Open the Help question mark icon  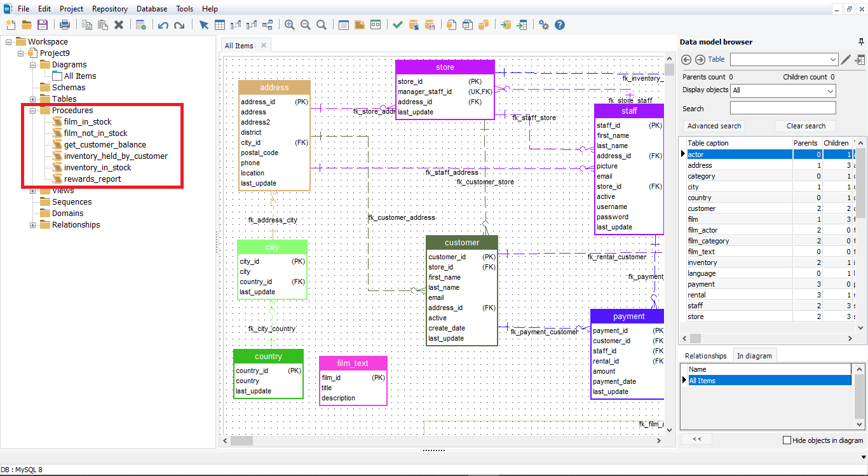[x=560, y=25]
